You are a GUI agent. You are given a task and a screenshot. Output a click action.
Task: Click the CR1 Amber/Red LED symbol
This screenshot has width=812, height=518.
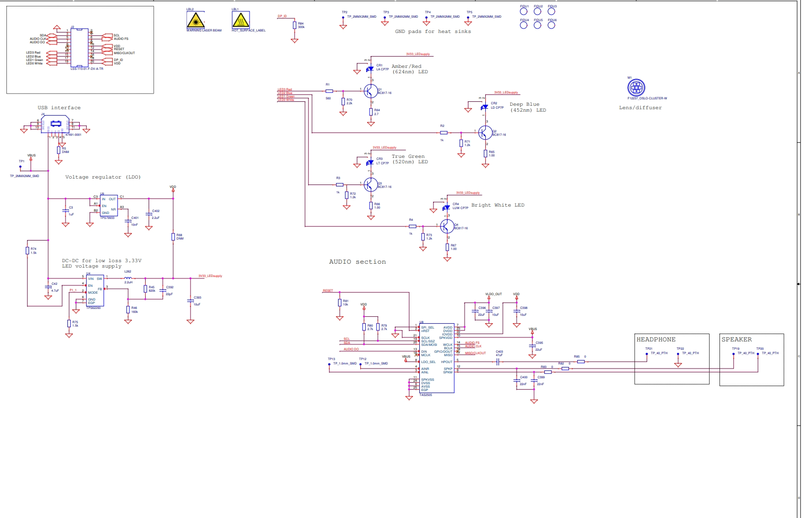click(x=370, y=69)
